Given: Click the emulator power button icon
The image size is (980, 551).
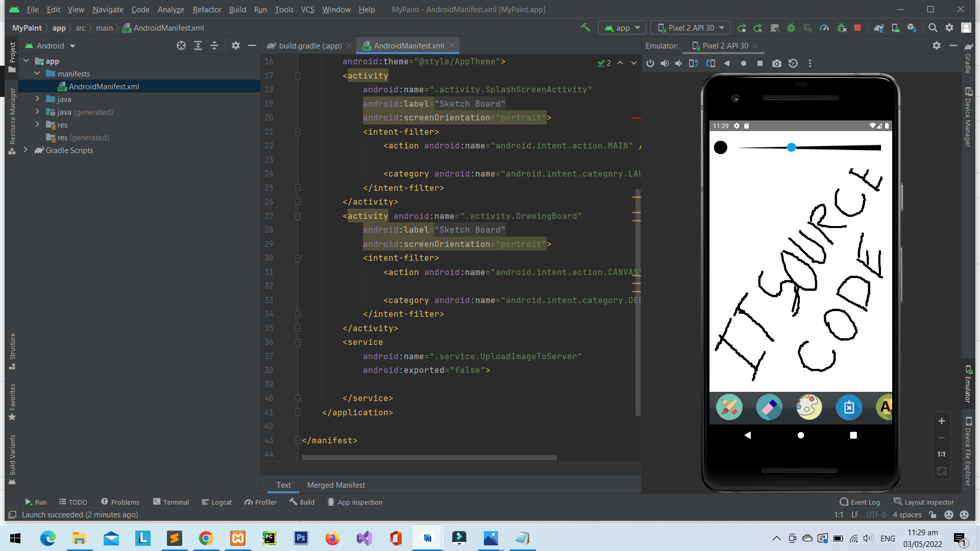Looking at the screenshot, I should 650,63.
